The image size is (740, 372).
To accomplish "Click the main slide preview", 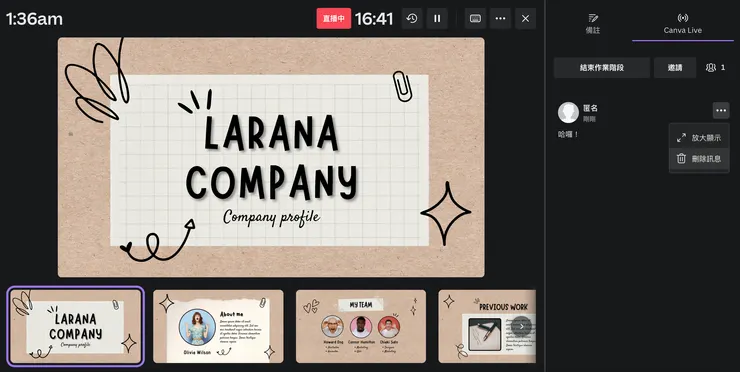I will click(271, 157).
